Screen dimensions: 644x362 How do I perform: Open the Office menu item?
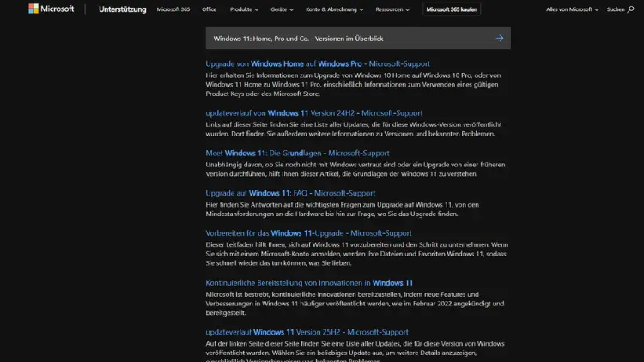click(209, 9)
